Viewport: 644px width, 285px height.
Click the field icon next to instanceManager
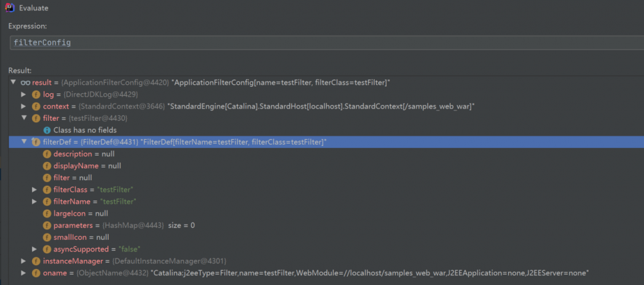pyautogui.click(x=36, y=261)
